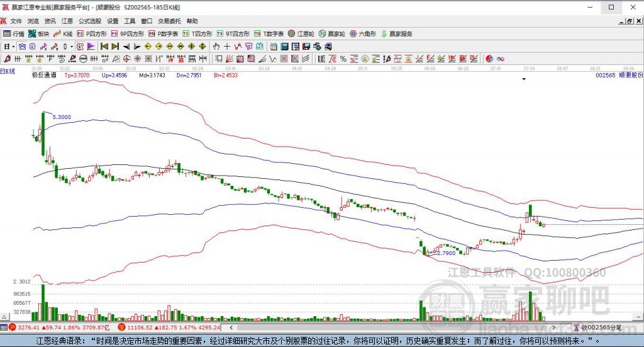Open the T数字表 tool
Screen dimensions: 644x347
click(x=269, y=34)
